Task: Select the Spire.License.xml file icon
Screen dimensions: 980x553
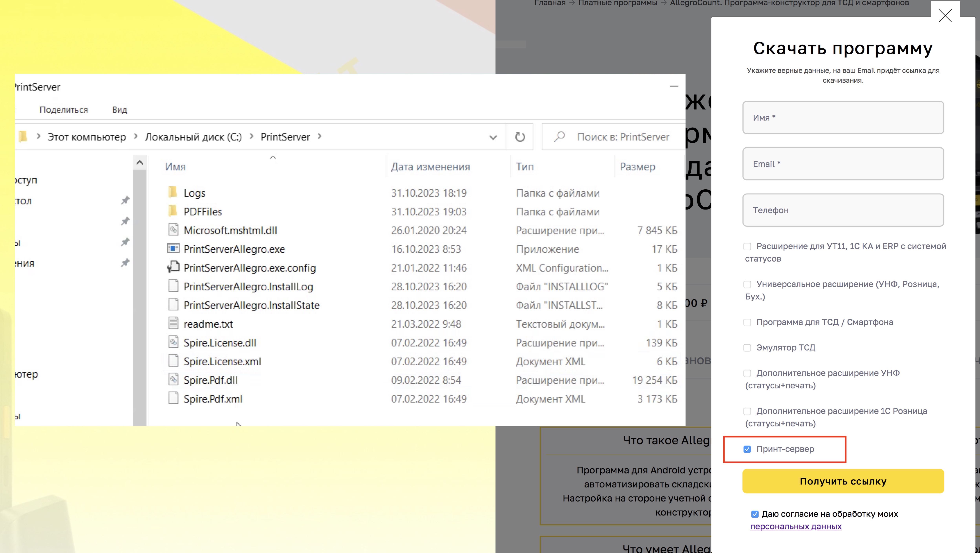Action: tap(173, 360)
